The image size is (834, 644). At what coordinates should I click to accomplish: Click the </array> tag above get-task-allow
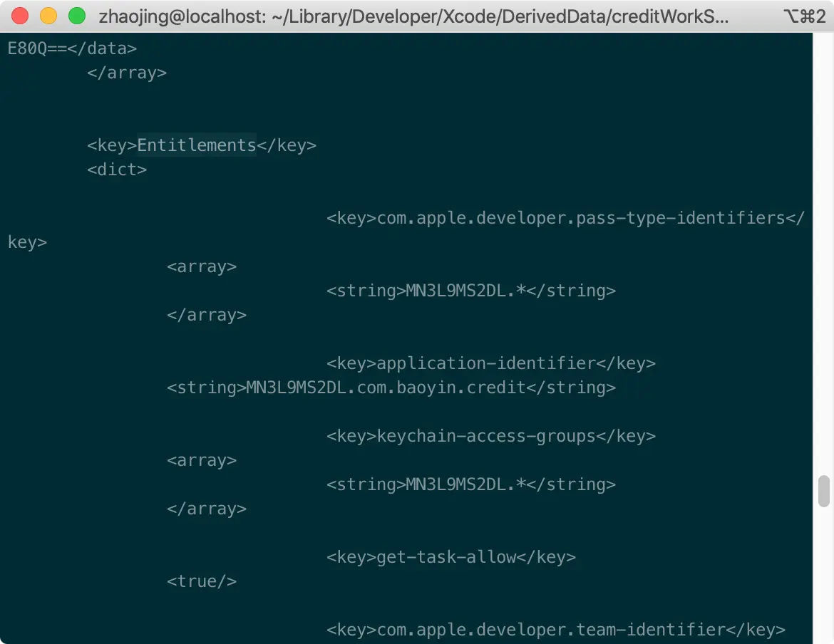point(207,509)
